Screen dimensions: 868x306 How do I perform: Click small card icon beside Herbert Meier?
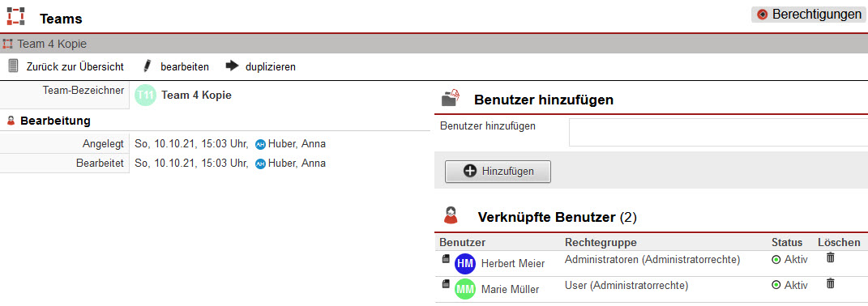tap(446, 258)
